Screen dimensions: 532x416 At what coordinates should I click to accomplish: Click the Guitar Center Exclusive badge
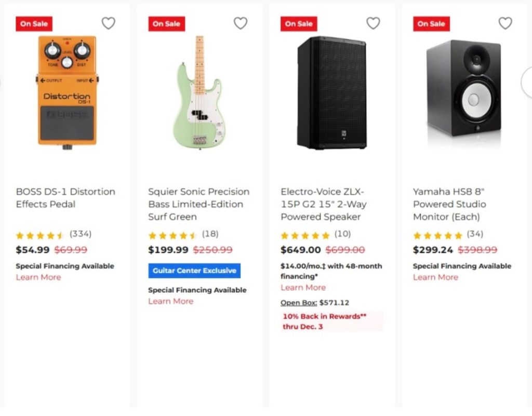tap(194, 271)
